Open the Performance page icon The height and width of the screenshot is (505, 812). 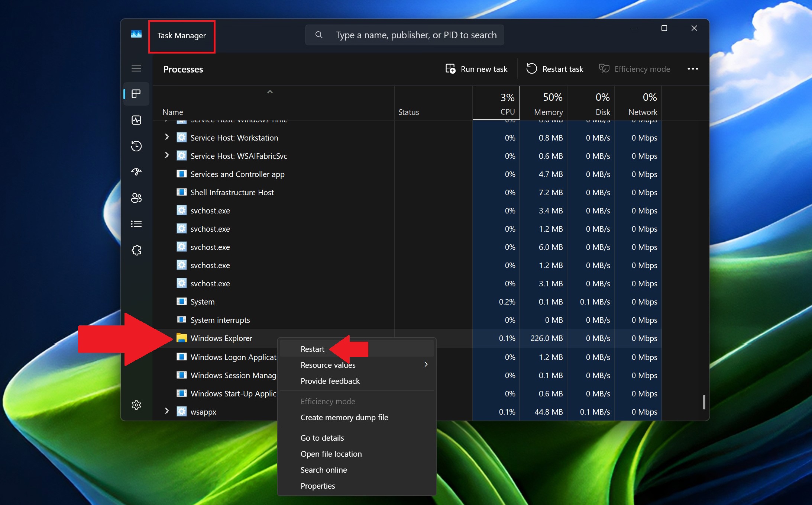tap(136, 120)
